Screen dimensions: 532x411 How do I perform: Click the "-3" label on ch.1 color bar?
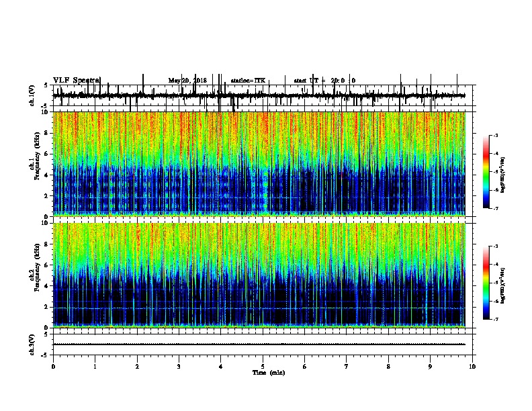pos(496,135)
